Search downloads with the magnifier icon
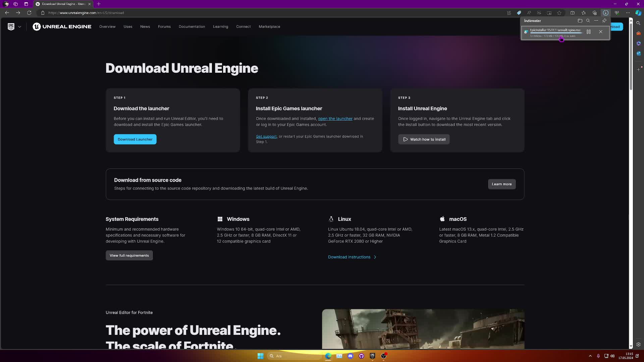 click(588, 21)
